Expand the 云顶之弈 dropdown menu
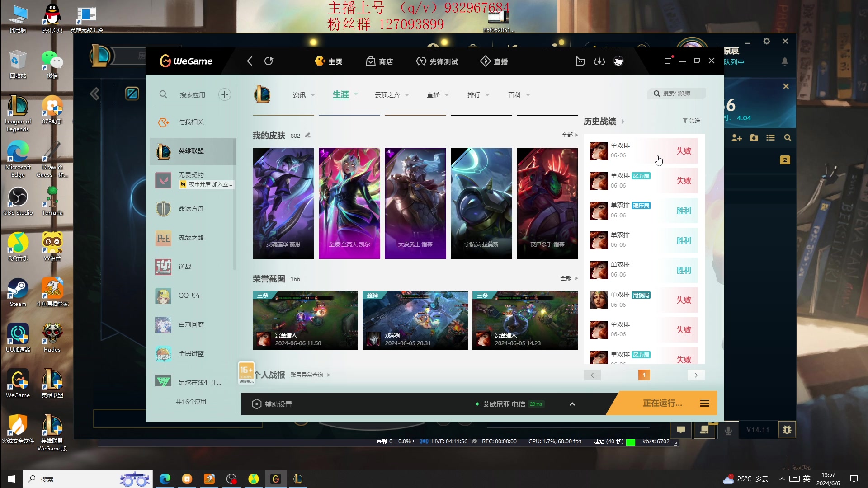The height and width of the screenshot is (488, 868). [x=406, y=95]
